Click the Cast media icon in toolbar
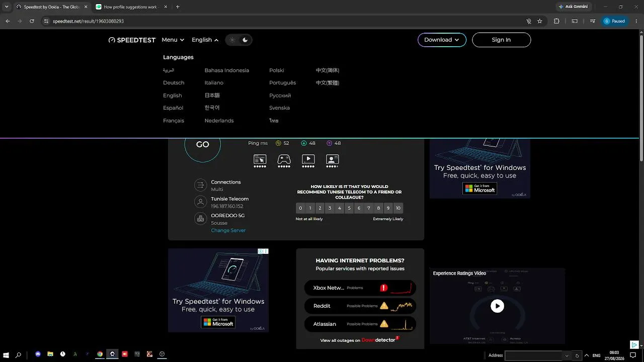 coord(575,21)
